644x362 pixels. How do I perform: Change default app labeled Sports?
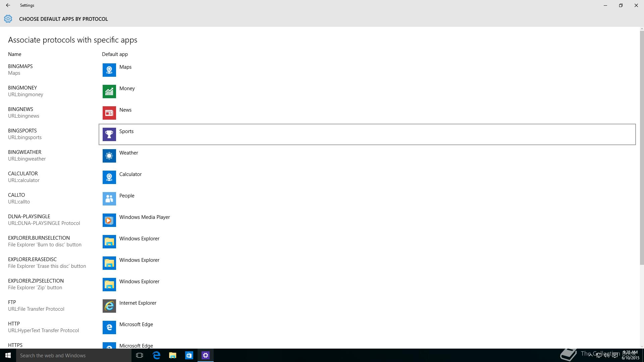[367, 134]
